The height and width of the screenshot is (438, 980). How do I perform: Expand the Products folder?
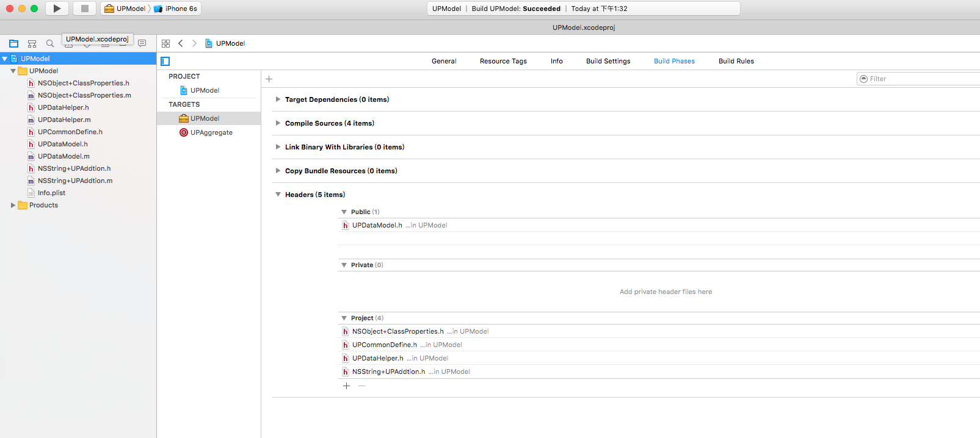click(13, 205)
